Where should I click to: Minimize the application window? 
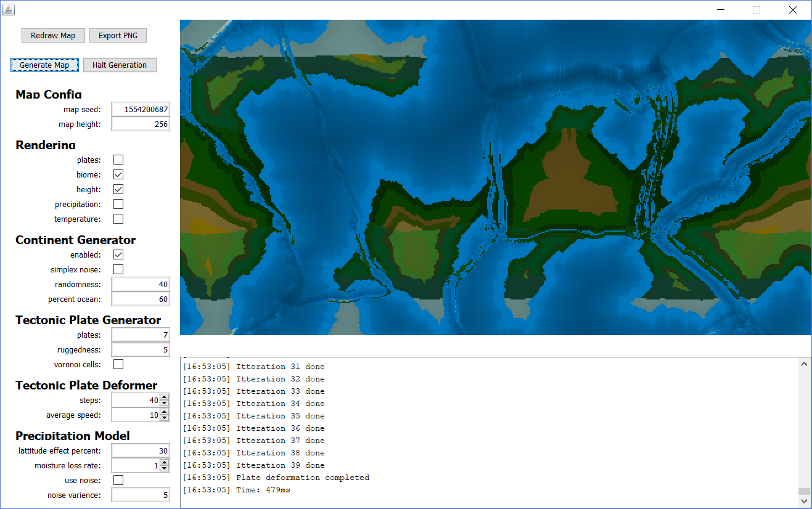point(720,10)
